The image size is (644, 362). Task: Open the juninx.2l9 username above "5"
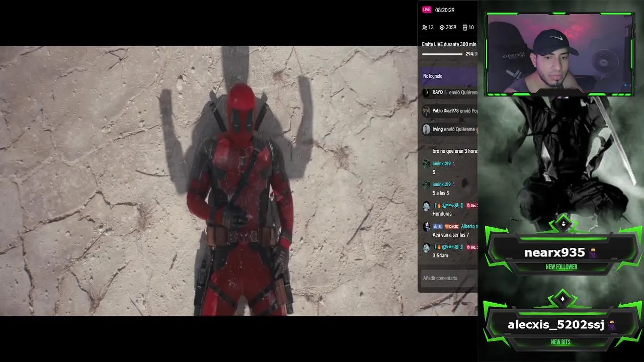[x=442, y=163]
